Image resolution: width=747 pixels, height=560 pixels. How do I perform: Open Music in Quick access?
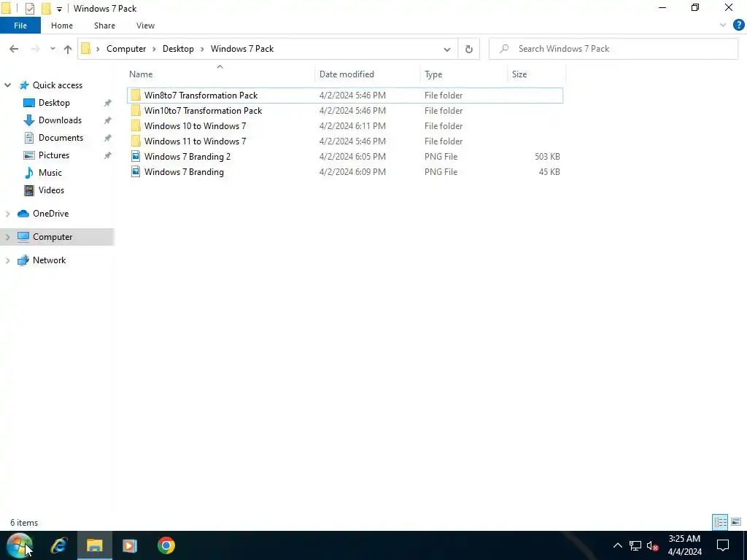coord(50,173)
